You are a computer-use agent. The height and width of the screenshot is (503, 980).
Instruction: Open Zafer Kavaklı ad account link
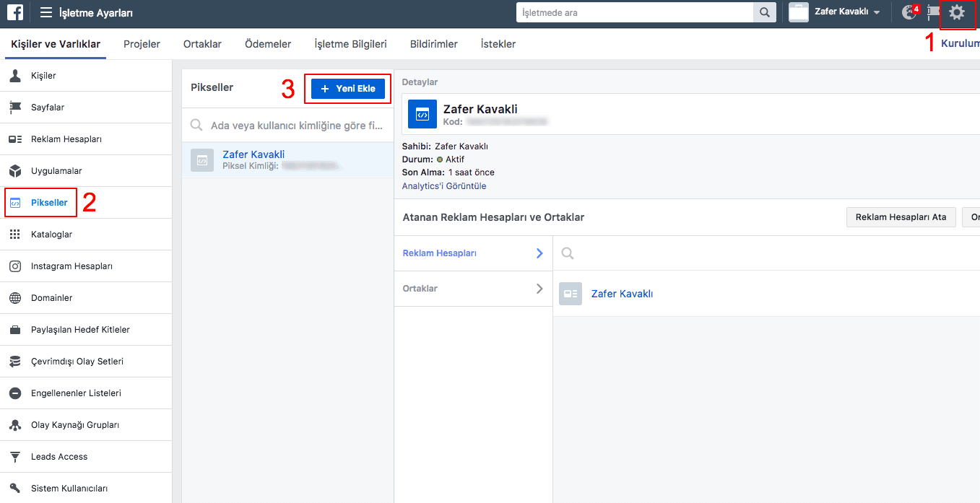coord(622,294)
